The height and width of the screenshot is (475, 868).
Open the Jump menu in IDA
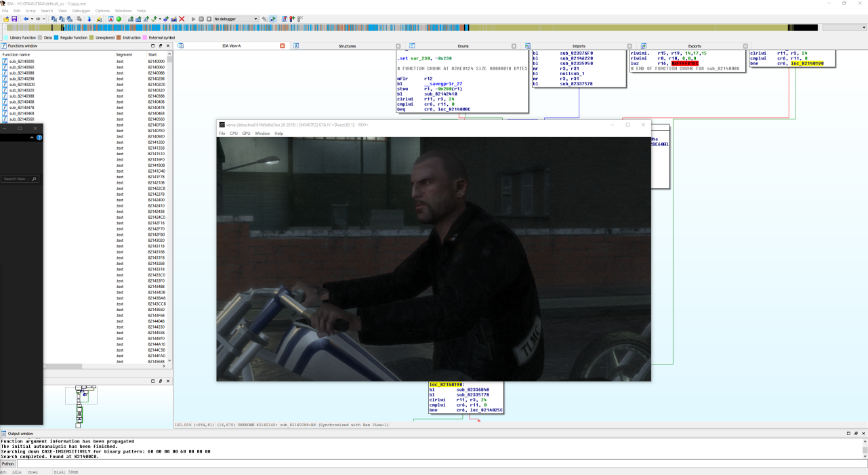pyautogui.click(x=29, y=11)
